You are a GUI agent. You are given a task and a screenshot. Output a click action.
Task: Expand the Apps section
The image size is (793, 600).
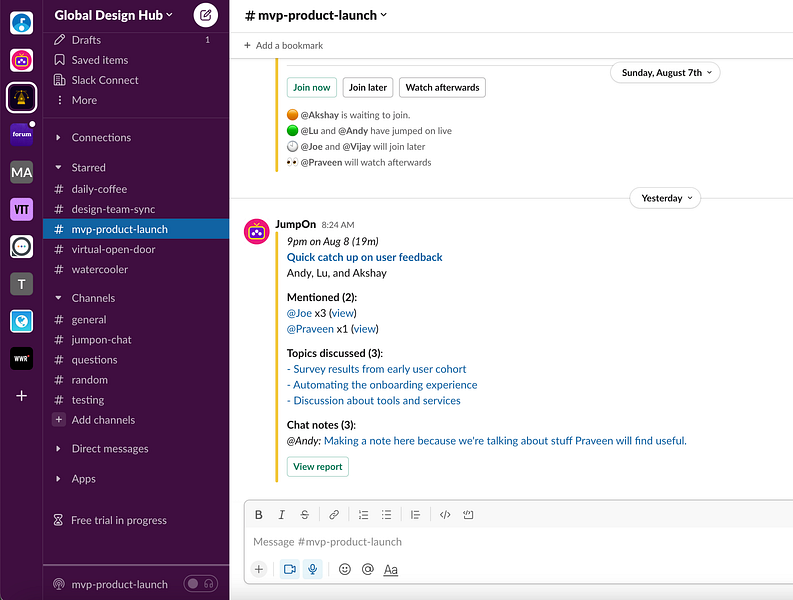pos(58,479)
